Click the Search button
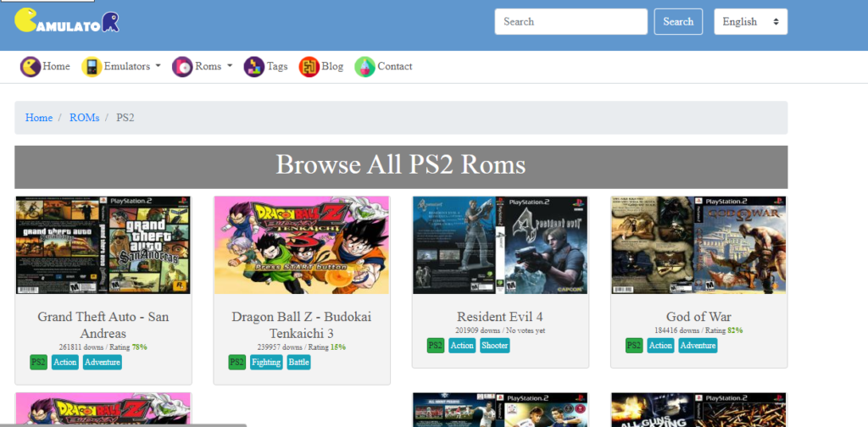868x427 pixels. click(x=678, y=21)
